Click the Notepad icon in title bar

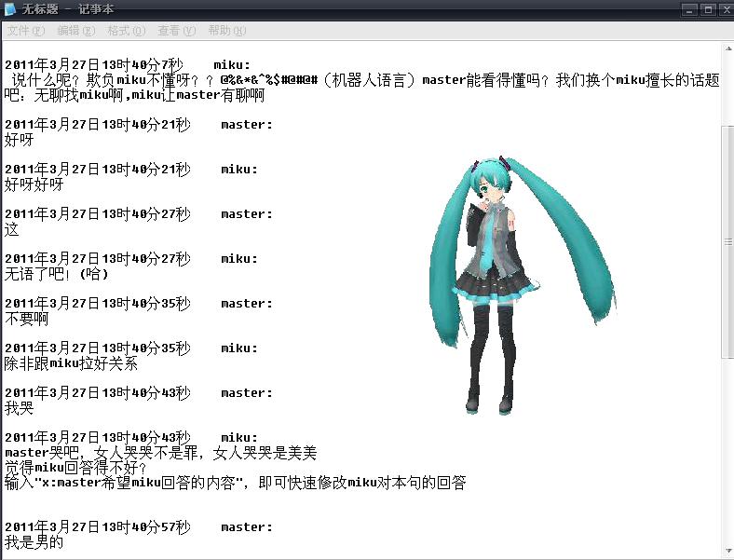tap(10, 8)
